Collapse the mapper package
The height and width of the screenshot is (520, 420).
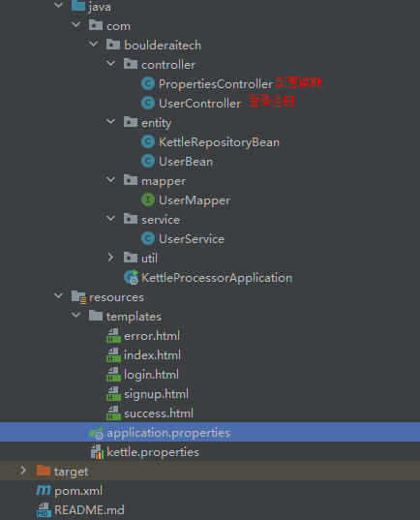[110, 180]
